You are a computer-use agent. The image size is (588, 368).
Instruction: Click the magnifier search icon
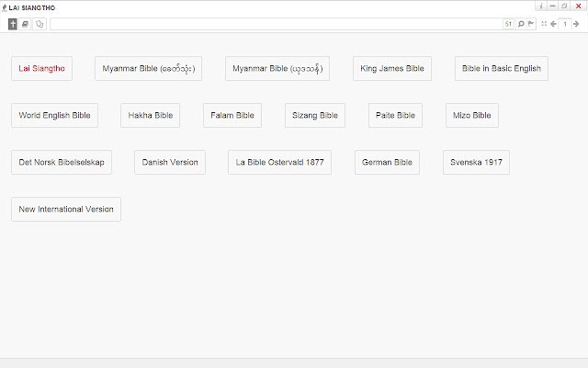[521, 24]
